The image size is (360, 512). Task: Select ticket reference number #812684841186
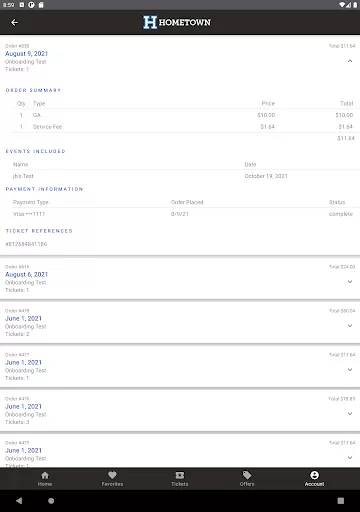point(26,244)
